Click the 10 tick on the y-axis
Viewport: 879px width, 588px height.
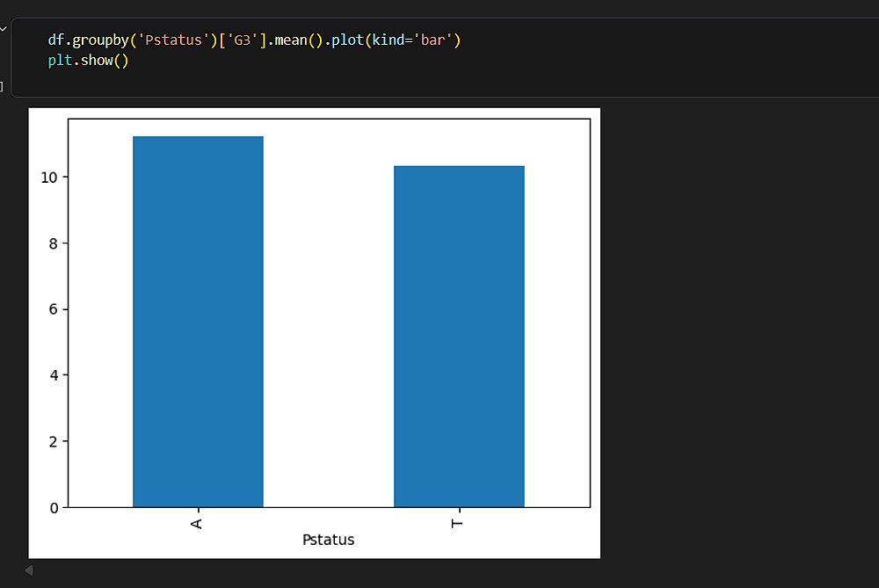[48, 178]
